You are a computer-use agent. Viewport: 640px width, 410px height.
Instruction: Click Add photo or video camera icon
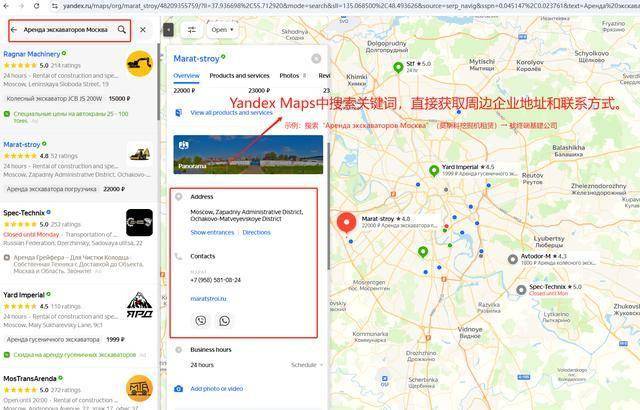click(178, 389)
